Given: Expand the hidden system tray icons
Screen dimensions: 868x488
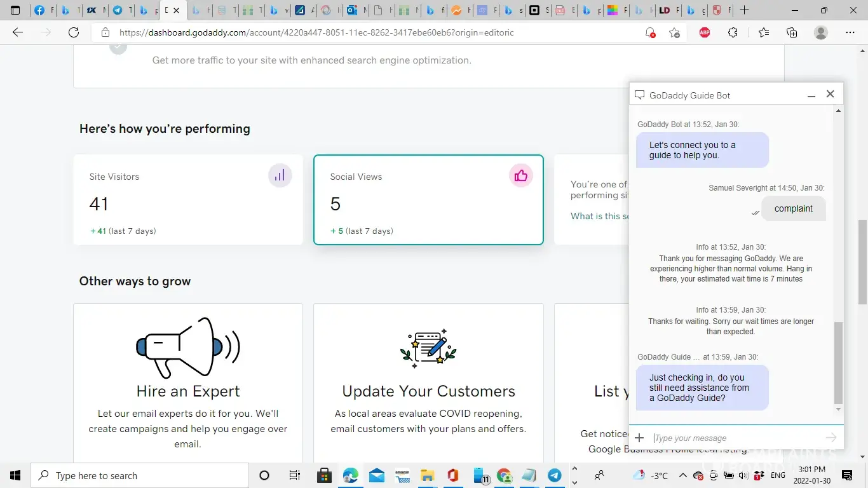Looking at the screenshot, I should pos(682,475).
